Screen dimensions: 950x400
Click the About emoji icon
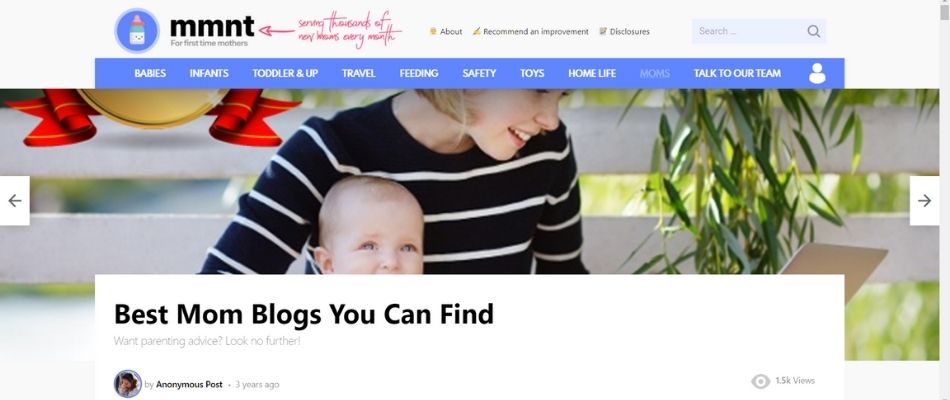click(433, 31)
